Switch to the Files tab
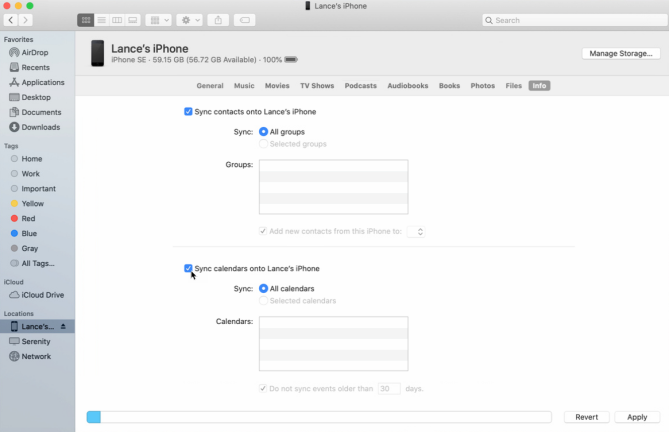The width and height of the screenshot is (669, 432). (514, 86)
